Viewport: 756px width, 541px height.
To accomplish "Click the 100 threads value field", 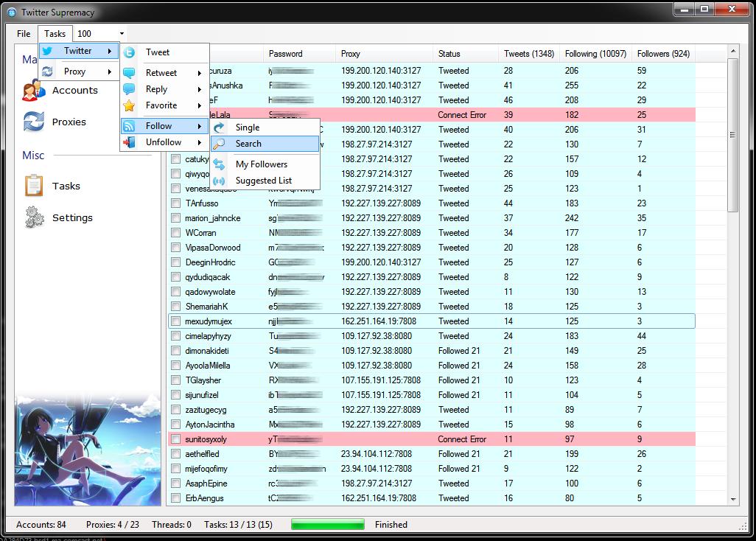I will click(96, 34).
